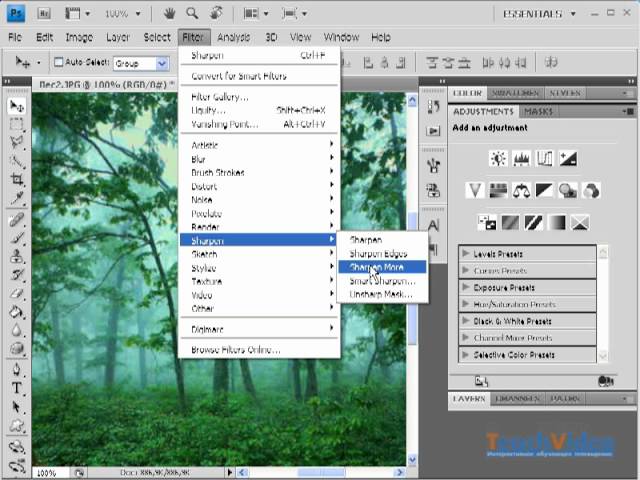Viewport: 640px width, 480px height.
Task: Switch to the STYLES tab
Action: tap(565, 93)
